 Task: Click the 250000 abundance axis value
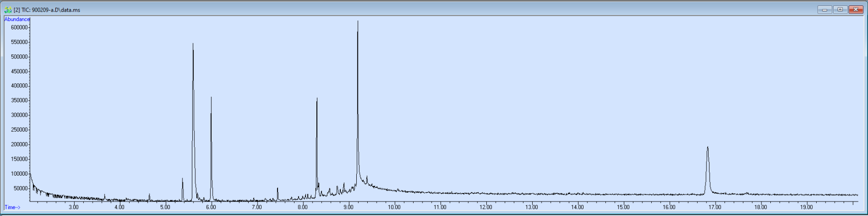pos(19,130)
